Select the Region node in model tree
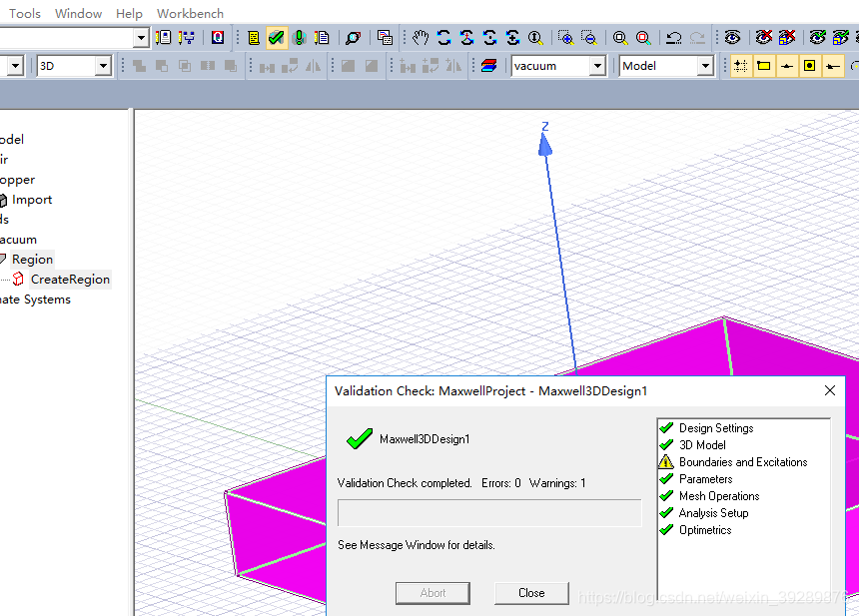 32,259
